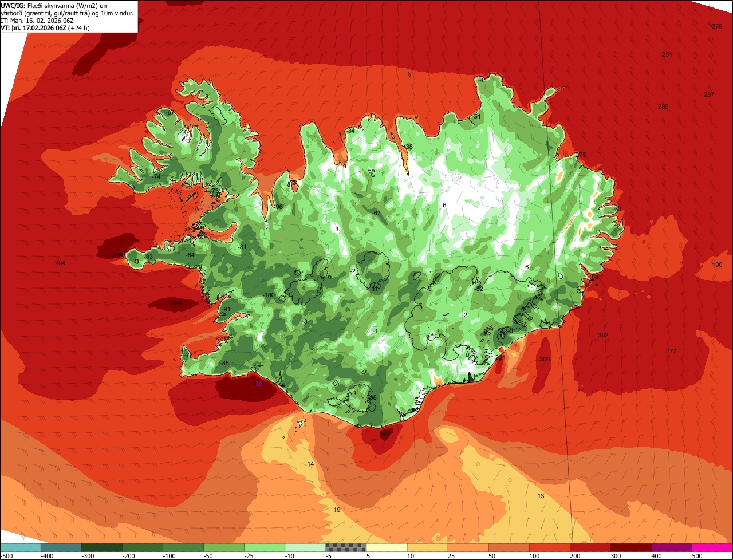Select the north coast value 34
Screen dimensions: 733x560
(351, 131)
